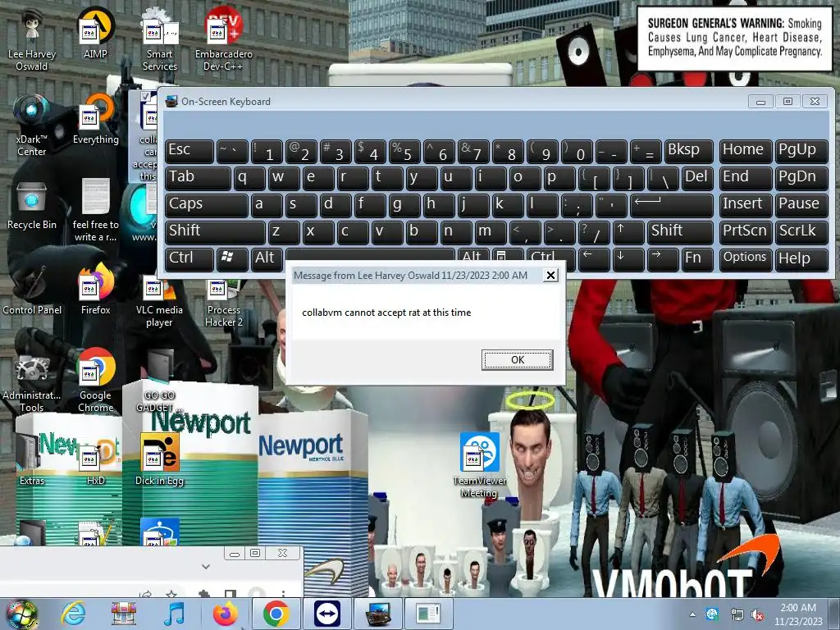Switch to TeamViewer window in taskbar
840x630 pixels.
[326, 614]
